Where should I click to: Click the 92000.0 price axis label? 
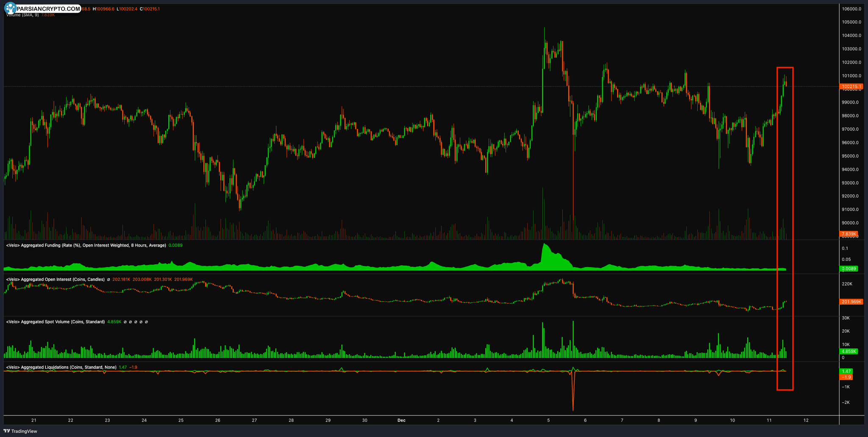click(850, 196)
